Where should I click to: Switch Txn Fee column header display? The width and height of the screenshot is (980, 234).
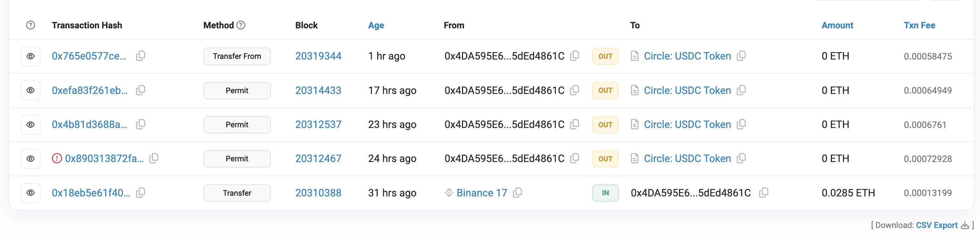point(919,25)
